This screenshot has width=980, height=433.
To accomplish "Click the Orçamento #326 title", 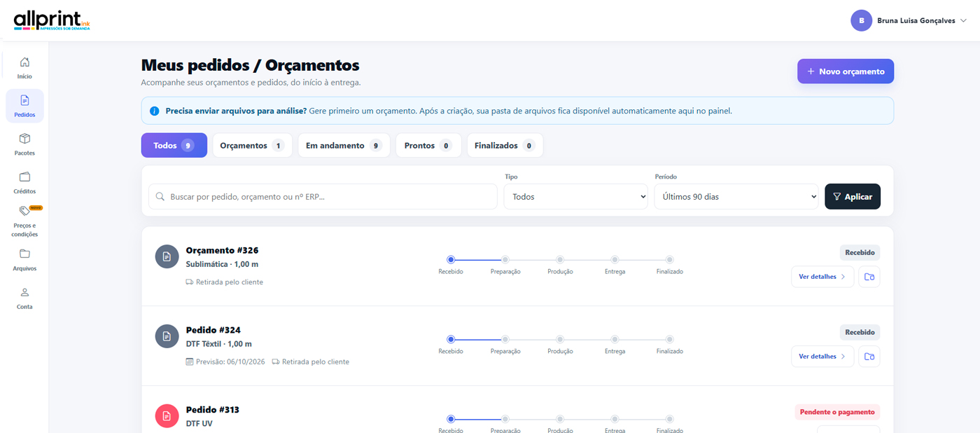I will tap(222, 250).
